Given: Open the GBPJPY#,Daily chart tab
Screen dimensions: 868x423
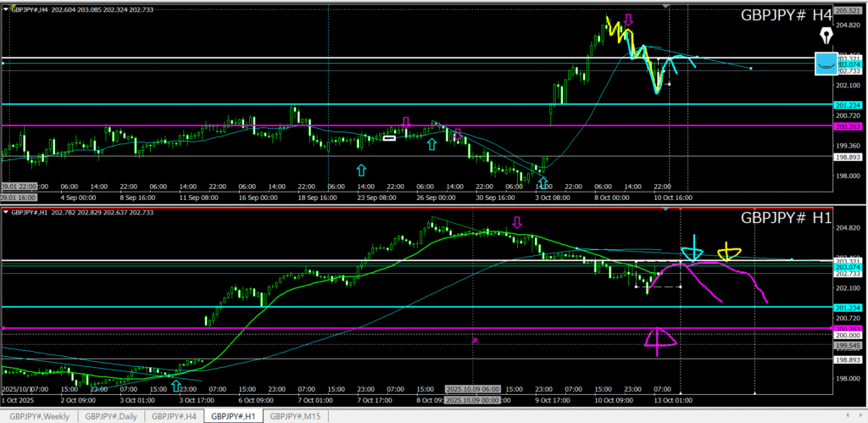Looking at the screenshot, I should [111, 416].
